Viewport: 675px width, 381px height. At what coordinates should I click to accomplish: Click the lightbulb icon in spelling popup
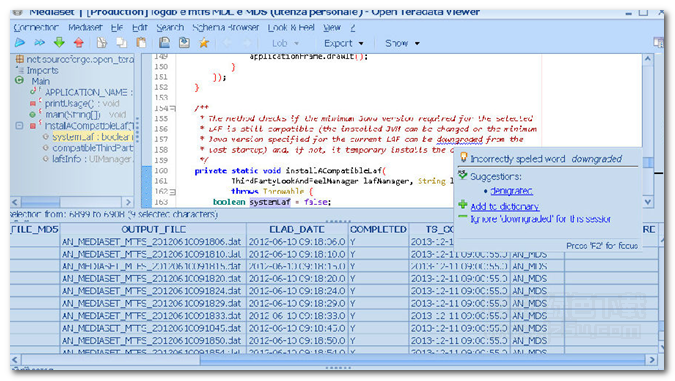tap(464, 157)
